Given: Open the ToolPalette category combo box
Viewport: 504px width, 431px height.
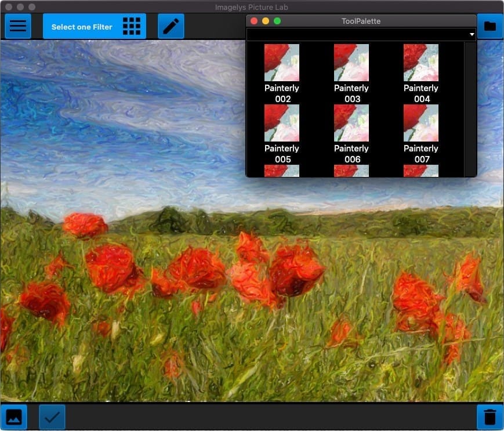Looking at the screenshot, I should (361, 34).
